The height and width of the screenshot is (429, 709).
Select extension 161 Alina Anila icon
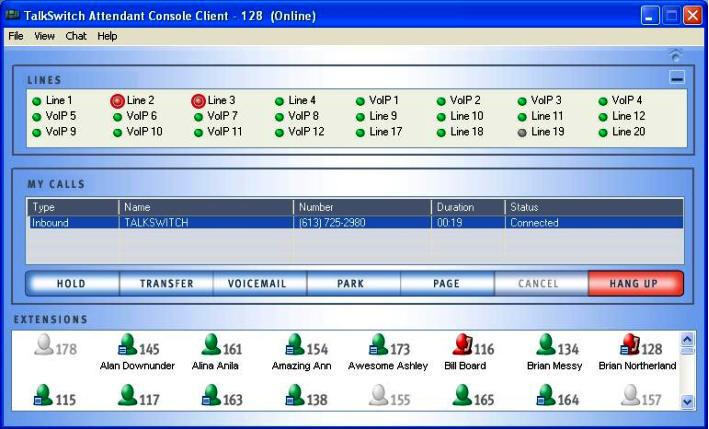point(211,345)
